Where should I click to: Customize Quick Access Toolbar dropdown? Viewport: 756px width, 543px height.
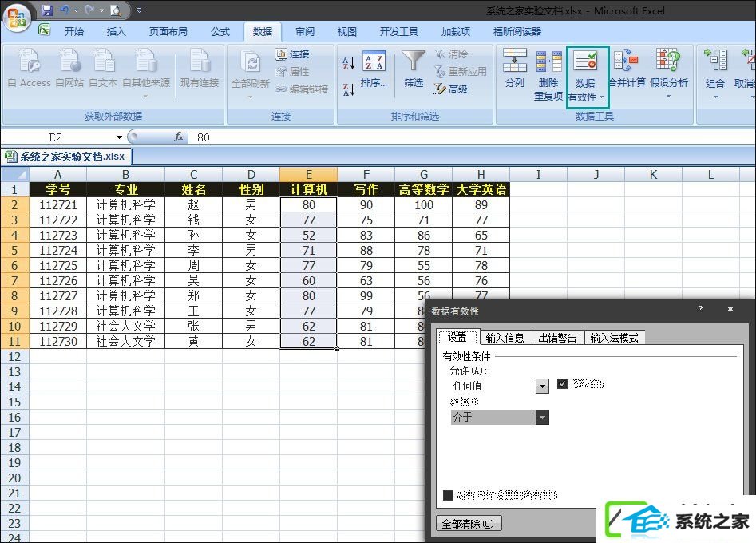click(x=139, y=10)
